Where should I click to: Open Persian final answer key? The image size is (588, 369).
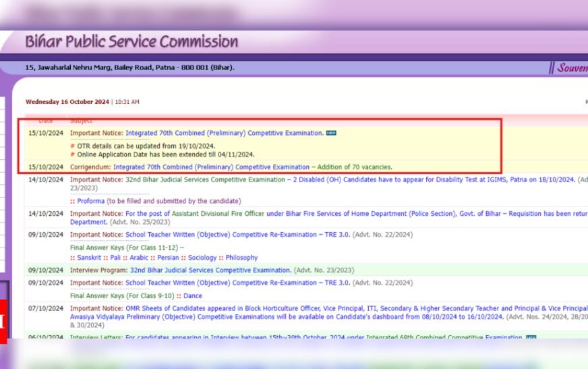tap(168, 258)
